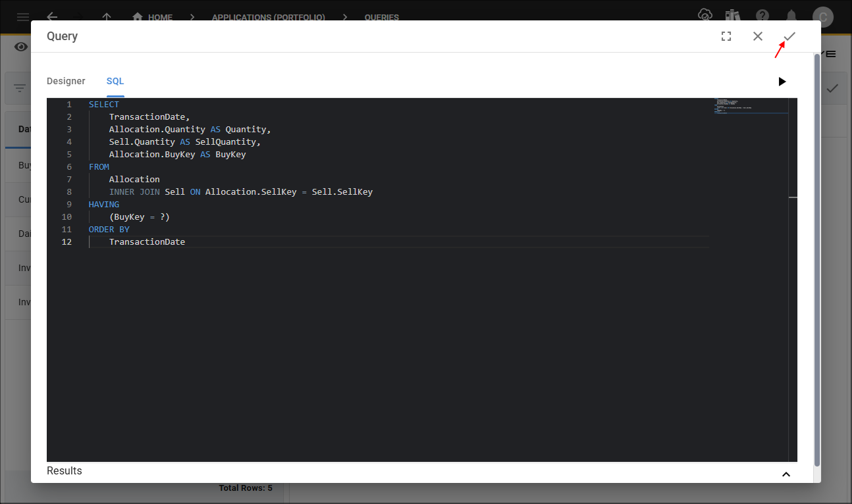852x504 pixels.
Task: Open the library books icon
Action: click(733, 16)
